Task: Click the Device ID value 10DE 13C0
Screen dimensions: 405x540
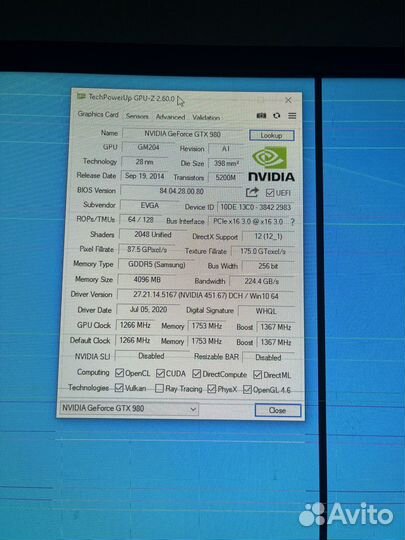Action: coord(256,207)
